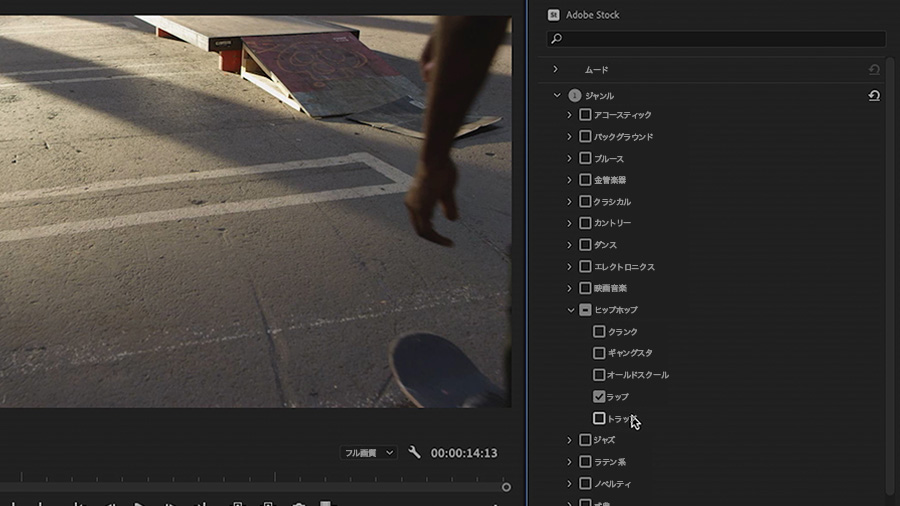The height and width of the screenshot is (506, 900).
Task: Expand the アコースティック subgenres
Action: click(569, 115)
